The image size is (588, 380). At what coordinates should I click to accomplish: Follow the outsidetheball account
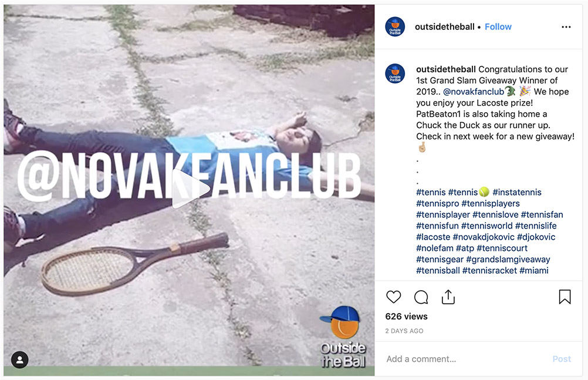click(498, 26)
